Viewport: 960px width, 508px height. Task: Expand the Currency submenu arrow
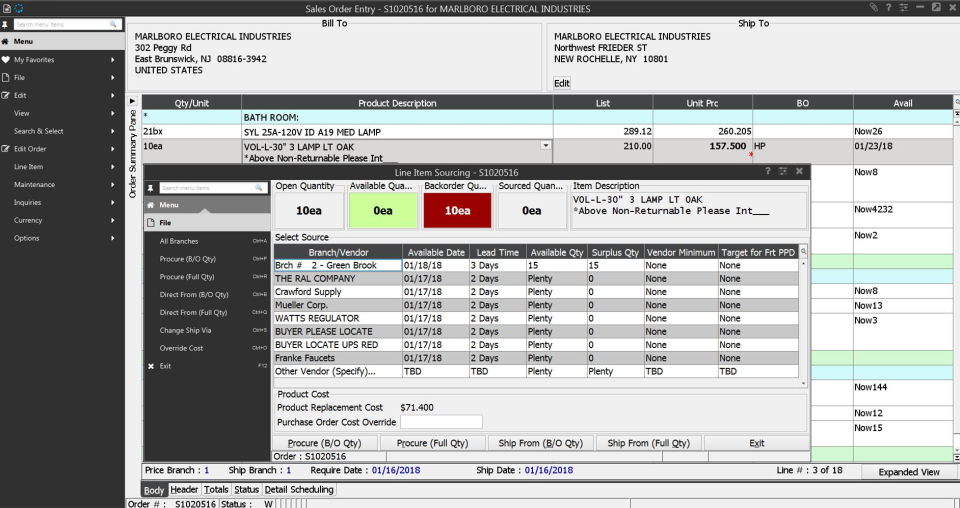(113, 220)
